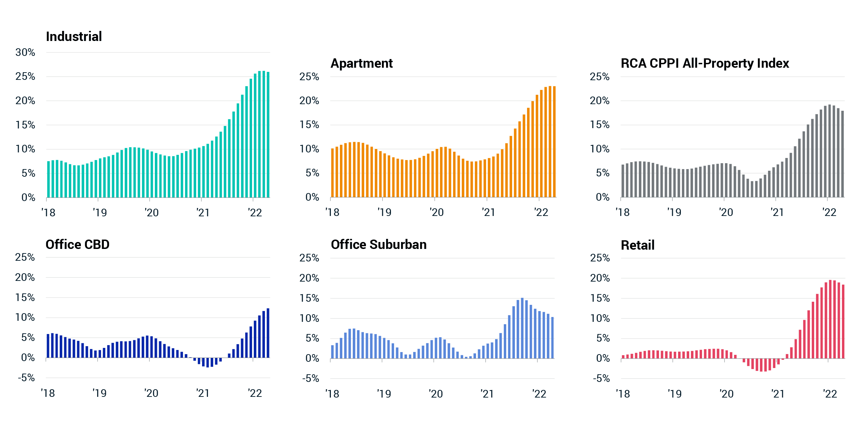
Task: Click the Apartment chart title
Action: (361, 64)
